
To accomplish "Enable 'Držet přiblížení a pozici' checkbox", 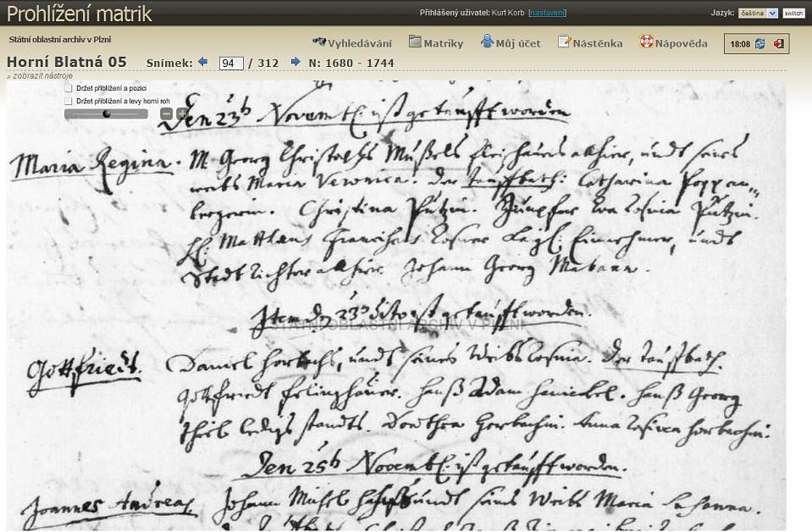I will point(69,88).
